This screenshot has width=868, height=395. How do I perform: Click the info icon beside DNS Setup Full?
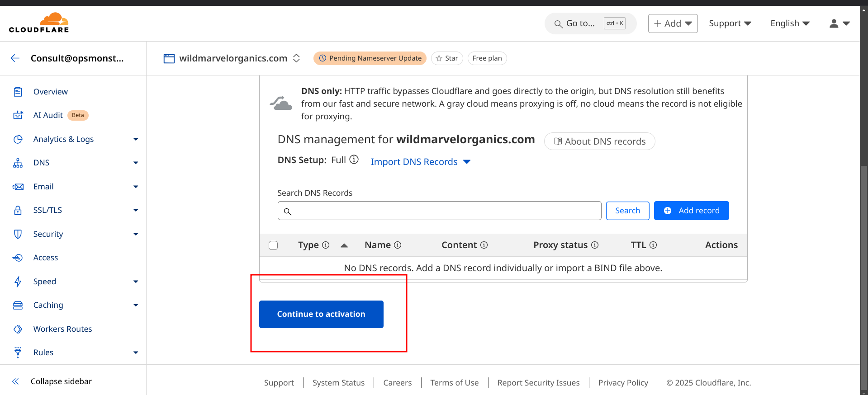[354, 160]
